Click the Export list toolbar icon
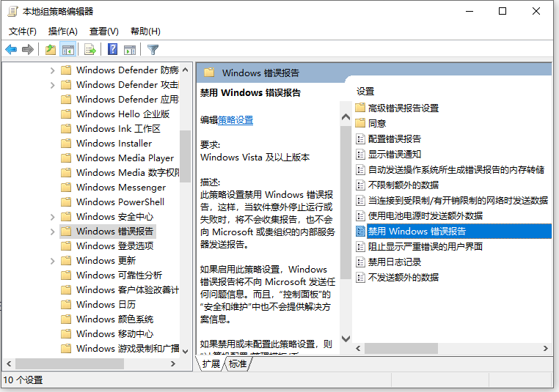Screen dimensions: 559x392 pyautogui.click(x=89, y=50)
